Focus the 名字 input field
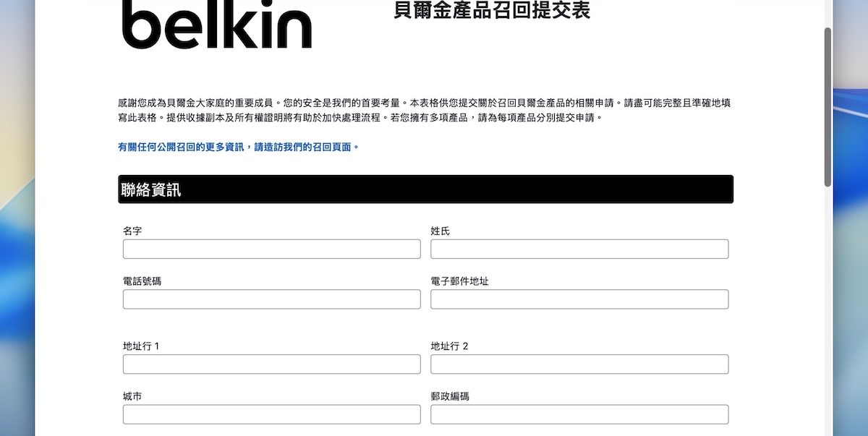This screenshot has height=436, width=868. click(x=271, y=249)
